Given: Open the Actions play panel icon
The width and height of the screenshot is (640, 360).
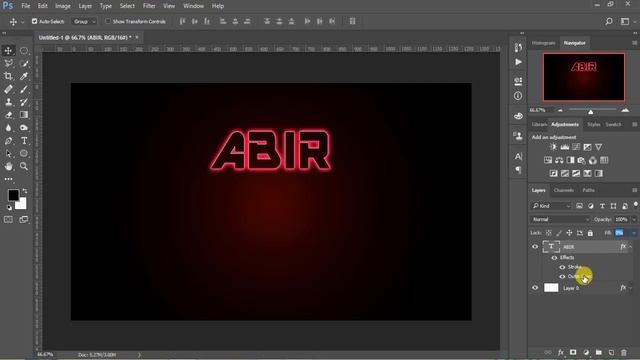Looking at the screenshot, I should coord(518,62).
